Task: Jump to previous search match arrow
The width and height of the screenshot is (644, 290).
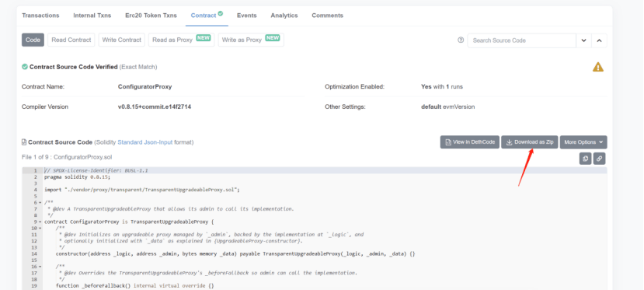Action: coord(599,40)
